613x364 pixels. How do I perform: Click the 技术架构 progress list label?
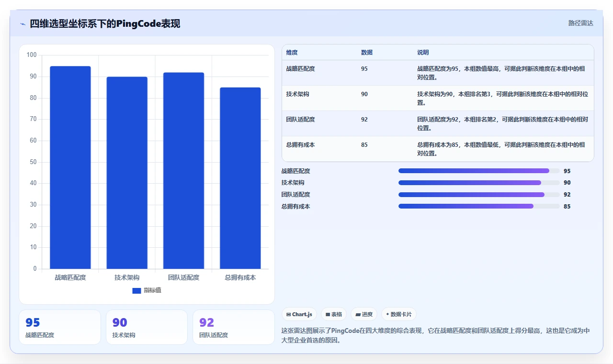(293, 183)
